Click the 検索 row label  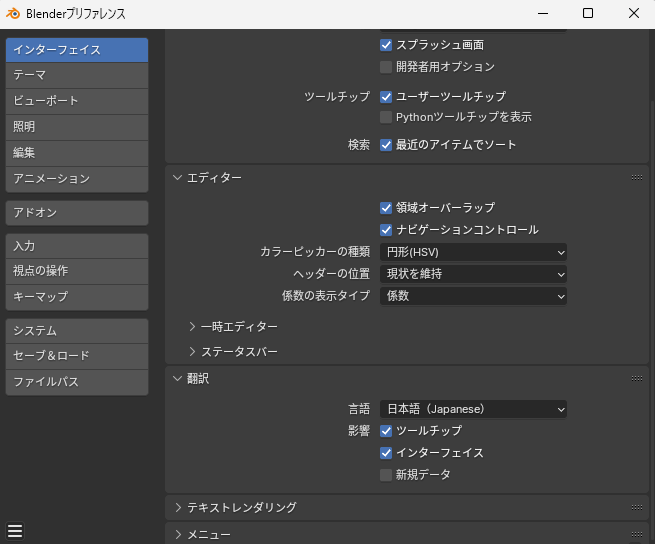[359, 145]
